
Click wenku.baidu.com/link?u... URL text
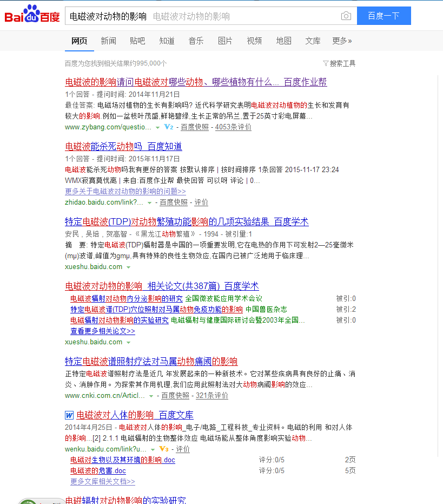coord(105,449)
